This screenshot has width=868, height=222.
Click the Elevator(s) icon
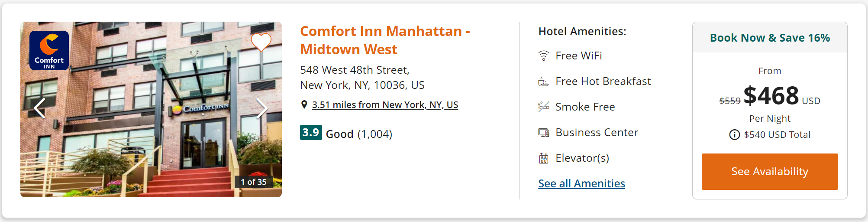pyautogui.click(x=543, y=158)
